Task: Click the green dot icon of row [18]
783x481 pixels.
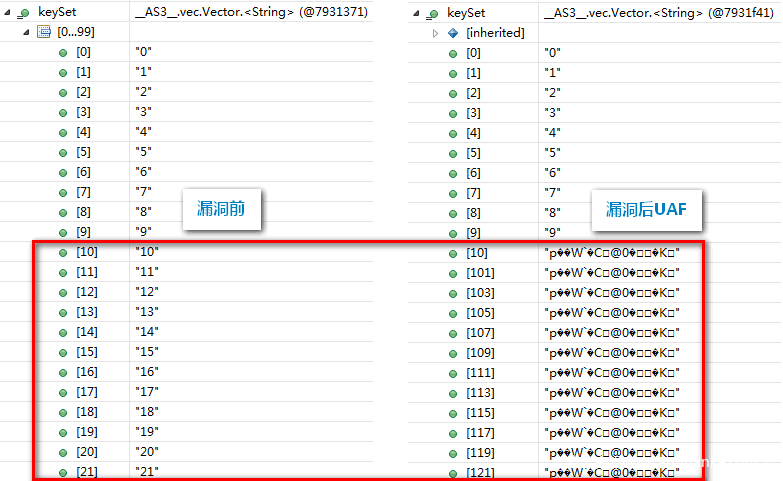Action: [x=63, y=413]
